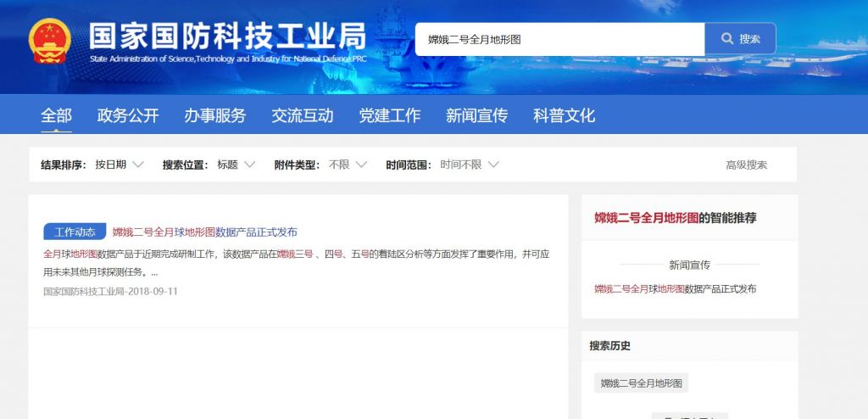
Task: Click the national emblem logo
Action: click(x=50, y=40)
